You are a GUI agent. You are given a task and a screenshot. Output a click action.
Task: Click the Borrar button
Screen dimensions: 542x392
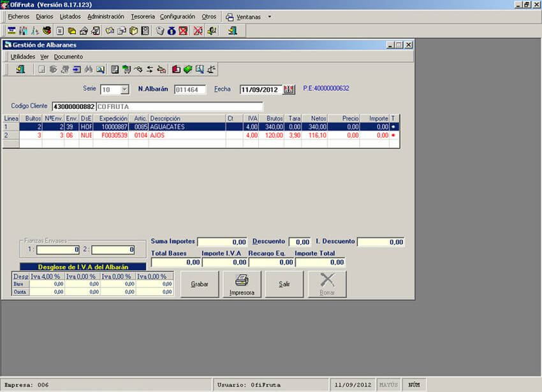pos(327,284)
